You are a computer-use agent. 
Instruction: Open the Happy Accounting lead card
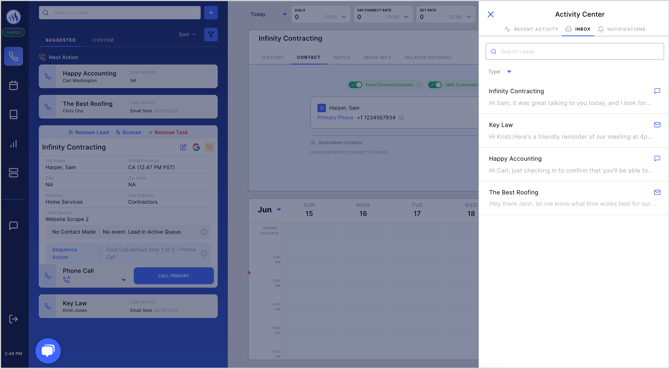128,76
